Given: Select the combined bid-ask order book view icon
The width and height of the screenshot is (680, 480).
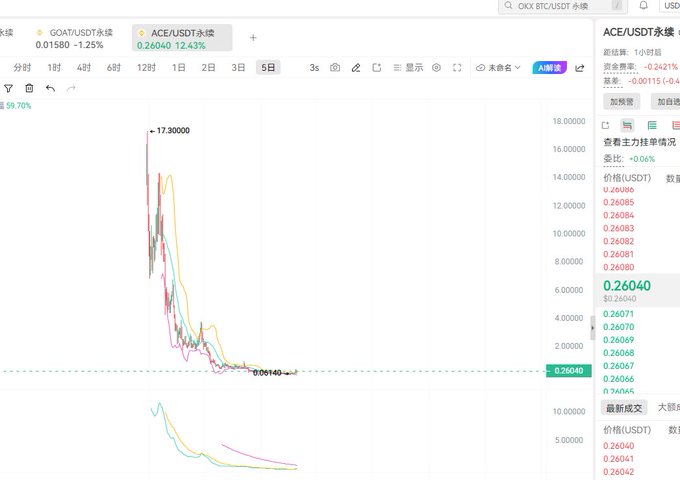Looking at the screenshot, I should tap(627, 125).
